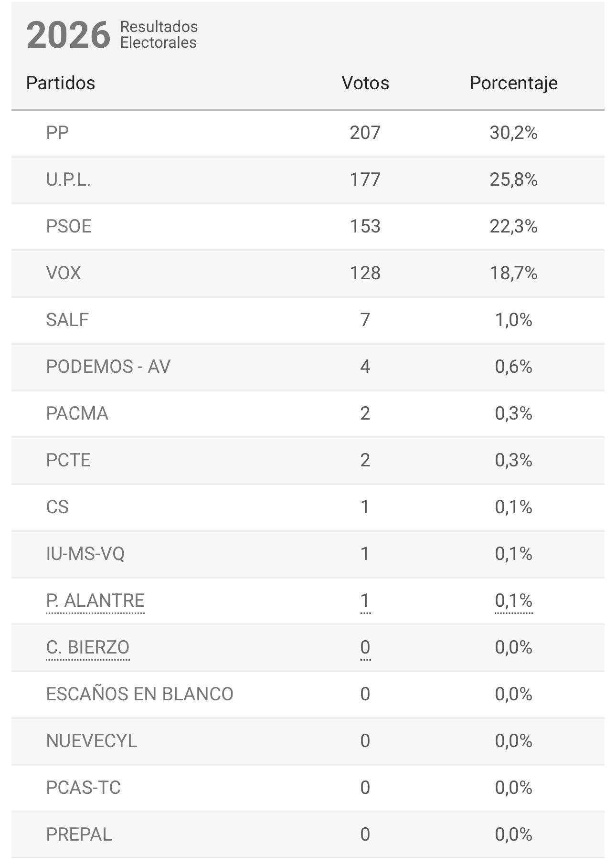This screenshot has width=616, height=865.
Task: Select the PACMA party name
Action: (x=77, y=413)
